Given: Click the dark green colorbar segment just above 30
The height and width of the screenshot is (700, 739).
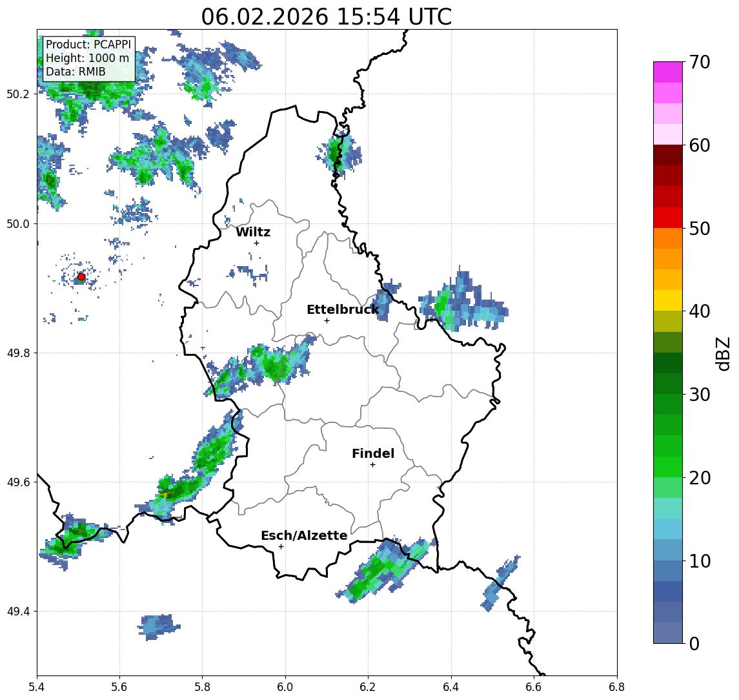Looking at the screenshot, I should pyautogui.click(x=668, y=384).
